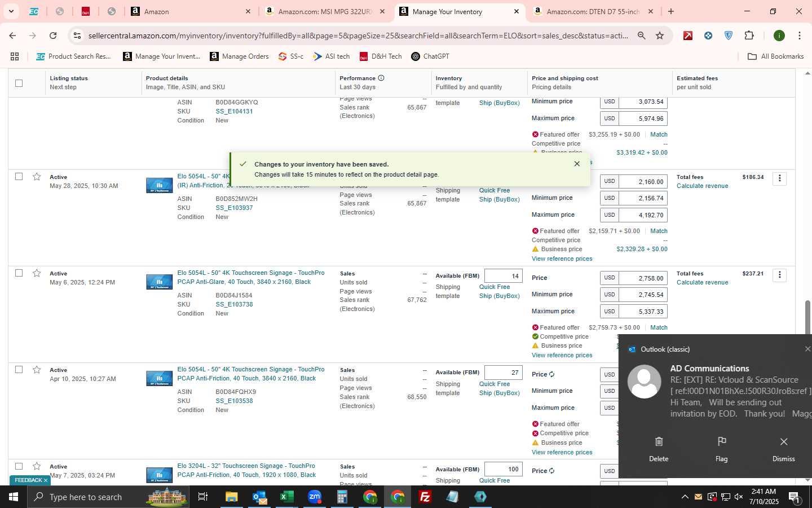This screenshot has height=508, width=812.
Task: Star the May 6, 2025 listing
Action: pos(37,273)
